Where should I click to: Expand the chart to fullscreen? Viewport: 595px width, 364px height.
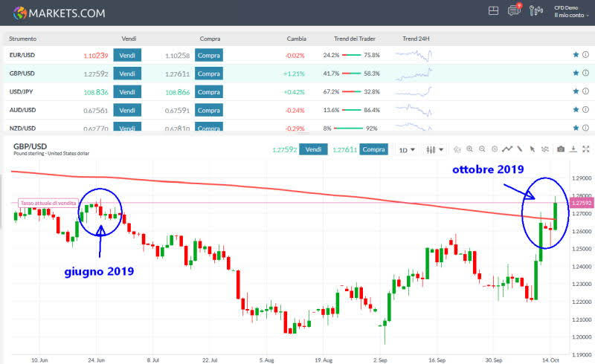(x=585, y=149)
